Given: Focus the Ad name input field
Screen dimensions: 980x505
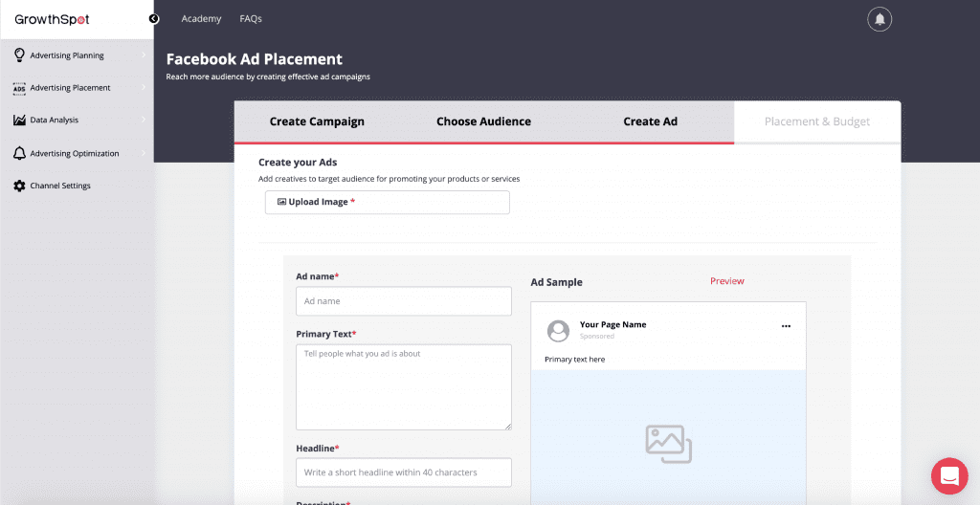Looking at the screenshot, I should (404, 301).
